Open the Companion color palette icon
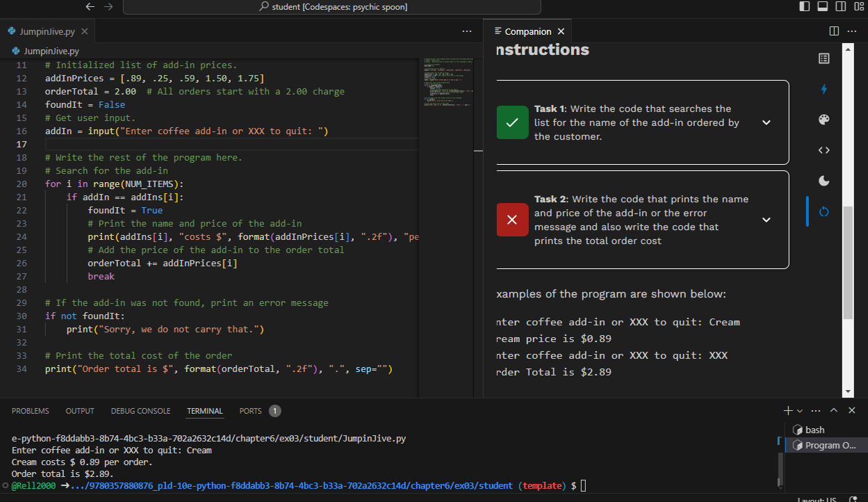The width and height of the screenshot is (868, 502). click(824, 120)
